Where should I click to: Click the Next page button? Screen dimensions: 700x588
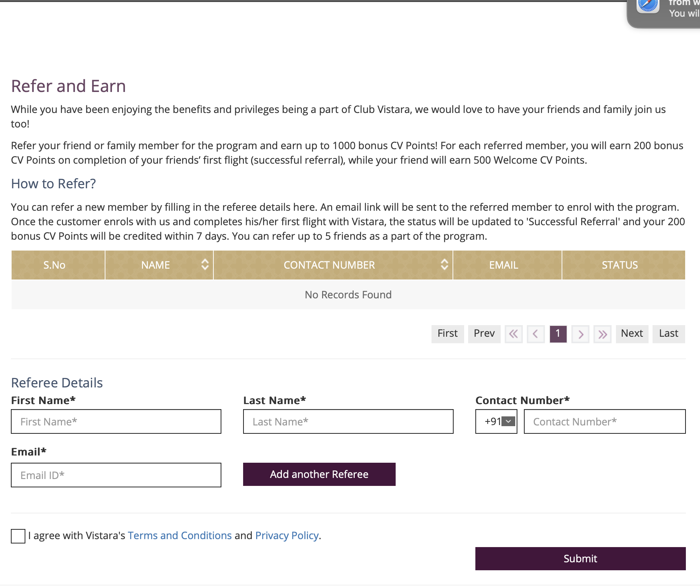[x=632, y=333]
